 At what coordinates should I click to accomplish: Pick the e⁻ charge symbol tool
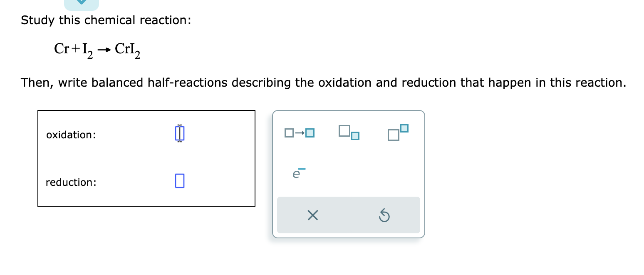pyautogui.click(x=297, y=173)
